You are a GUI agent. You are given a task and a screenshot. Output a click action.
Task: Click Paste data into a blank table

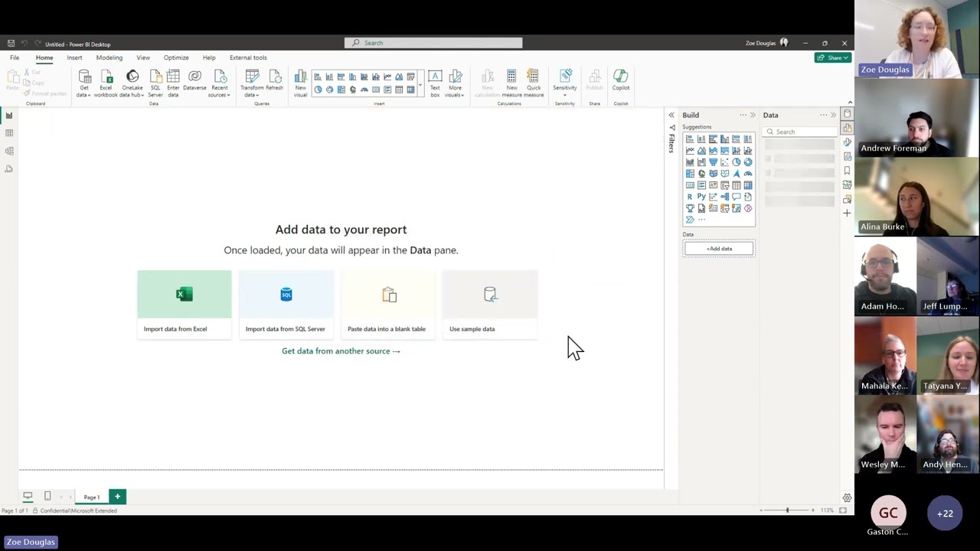[388, 305]
